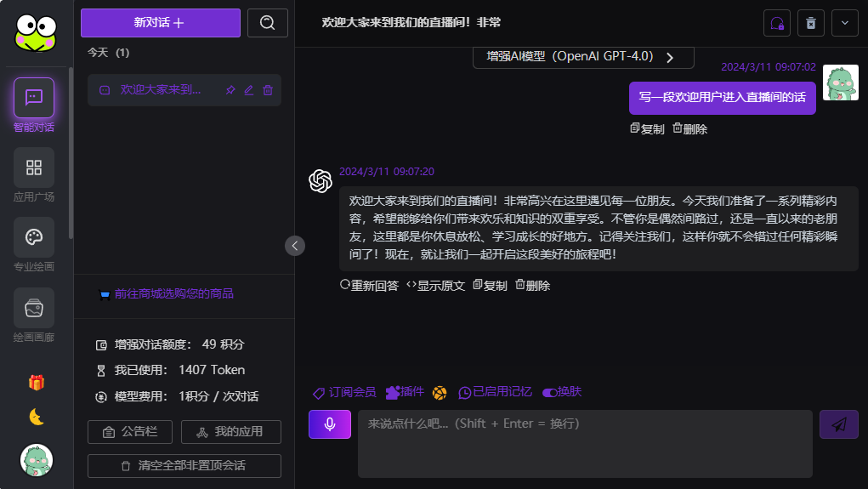Image resolution: width=868 pixels, height=489 pixels.
Task: Send message with paper plane button
Action: coord(839,424)
